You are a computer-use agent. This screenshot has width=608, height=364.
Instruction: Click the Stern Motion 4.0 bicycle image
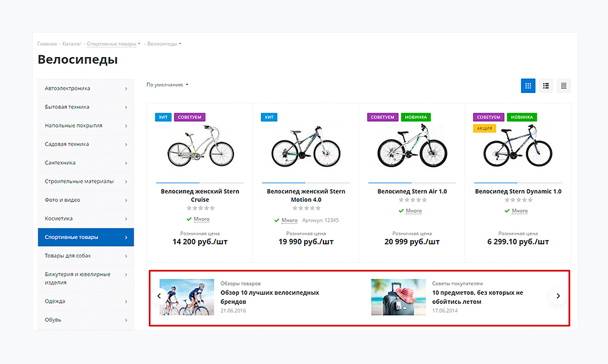pyautogui.click(x=306, y=146)
